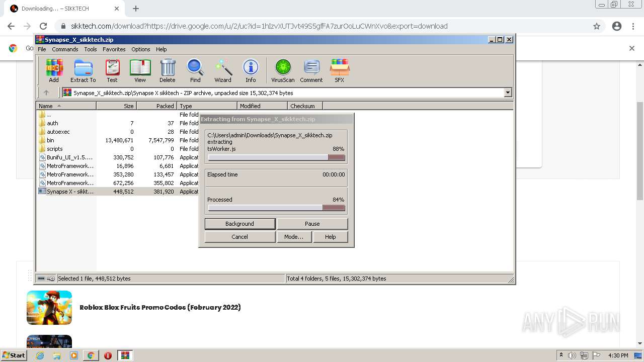Open the Wizard tool
644x362 pixels.
tap(223, 71)
